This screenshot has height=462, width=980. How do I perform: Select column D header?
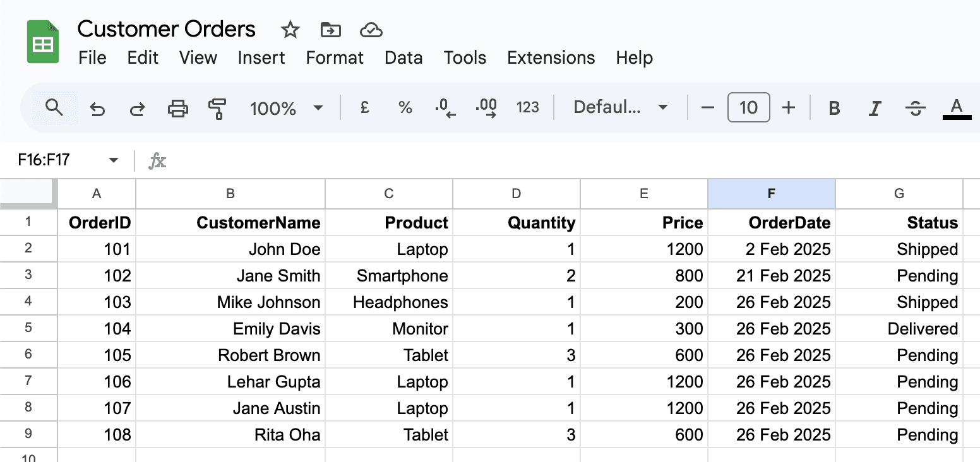point(517,194)
